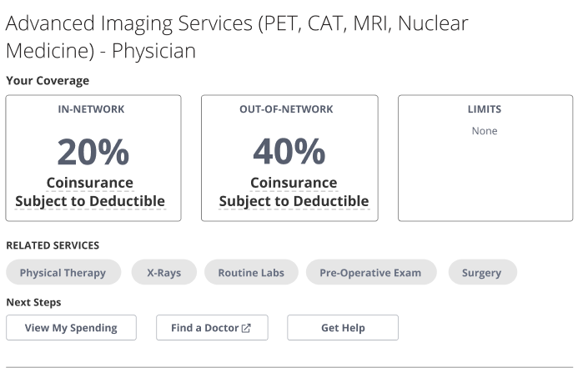This screenshot has height=368, width=588.
Task: Select the Physical Therapy related service
Action: pos(63,273)
